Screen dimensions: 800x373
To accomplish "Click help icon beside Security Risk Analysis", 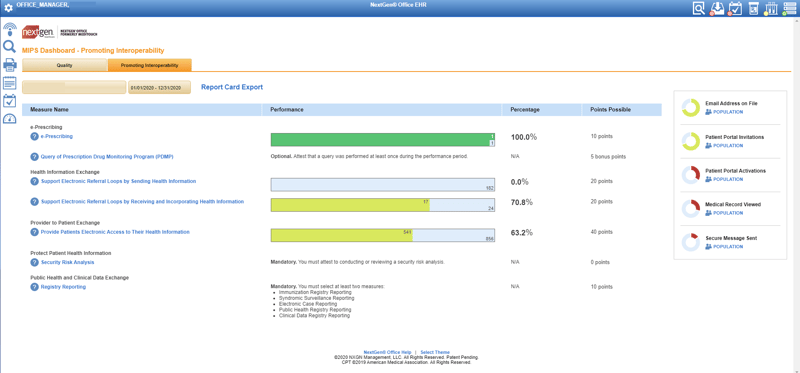I will point(35,262).
